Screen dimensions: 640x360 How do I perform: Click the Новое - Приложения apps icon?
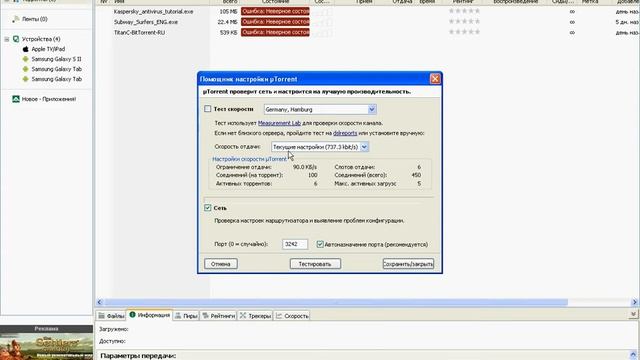[x=16, y=99]
